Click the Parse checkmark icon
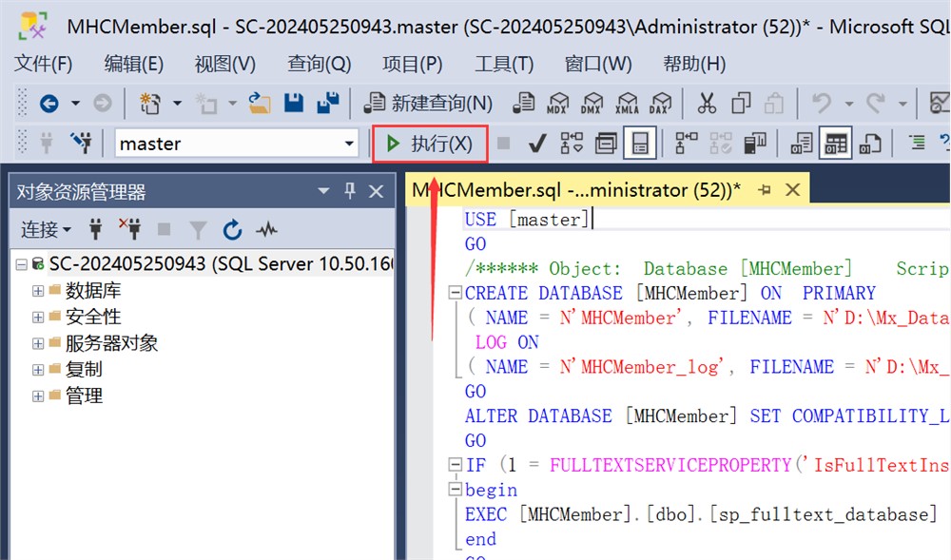Screen dimensions: 951x560 point(536,144)
